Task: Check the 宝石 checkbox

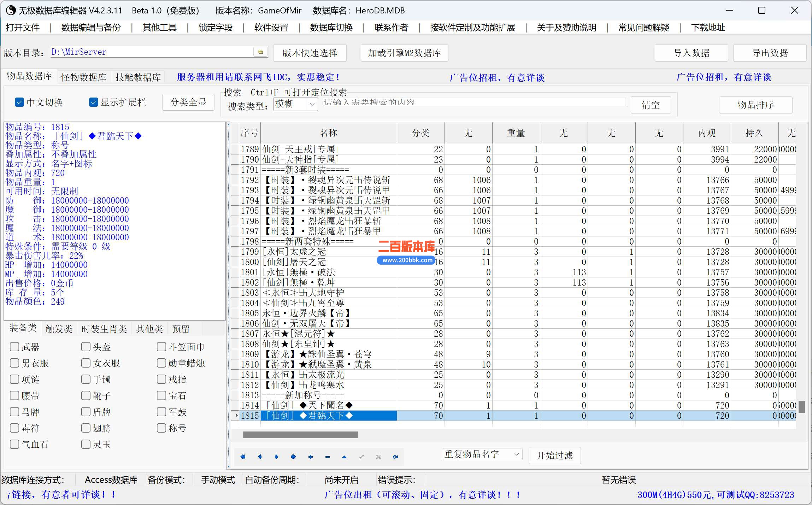Action: click(x=161, y=395)
